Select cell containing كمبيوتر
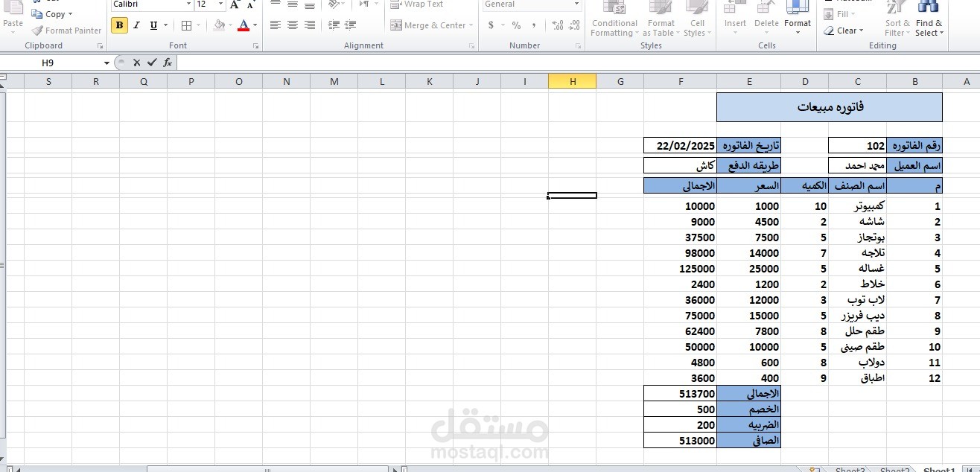This screenshot has height=472, width=980. (x=858, y=206)
